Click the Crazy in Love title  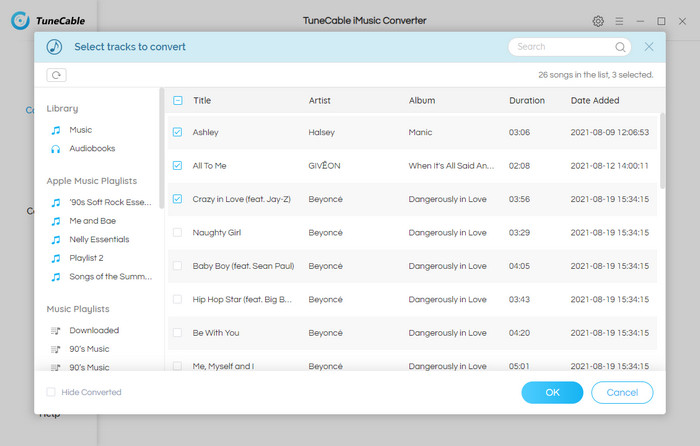(242, 199)
